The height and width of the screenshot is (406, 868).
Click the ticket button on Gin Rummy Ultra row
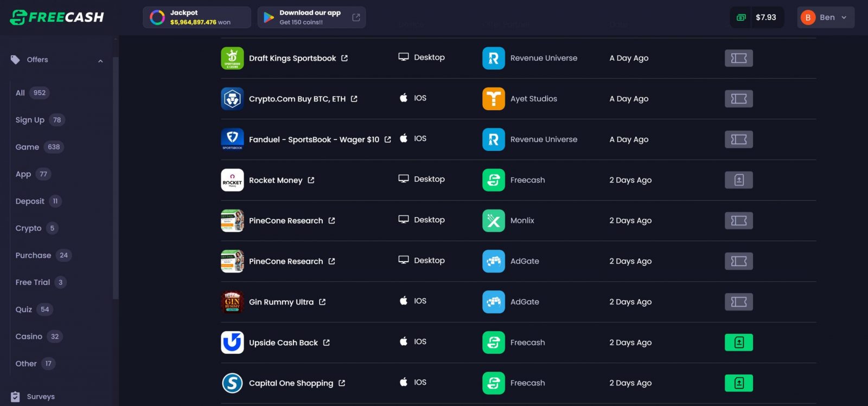tap(739, 302)
